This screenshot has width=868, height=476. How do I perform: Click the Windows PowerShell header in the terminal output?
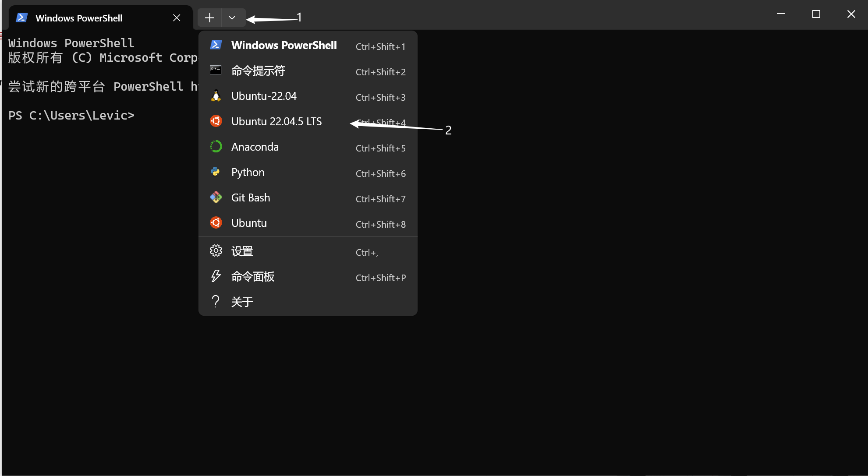coord(71,43)
